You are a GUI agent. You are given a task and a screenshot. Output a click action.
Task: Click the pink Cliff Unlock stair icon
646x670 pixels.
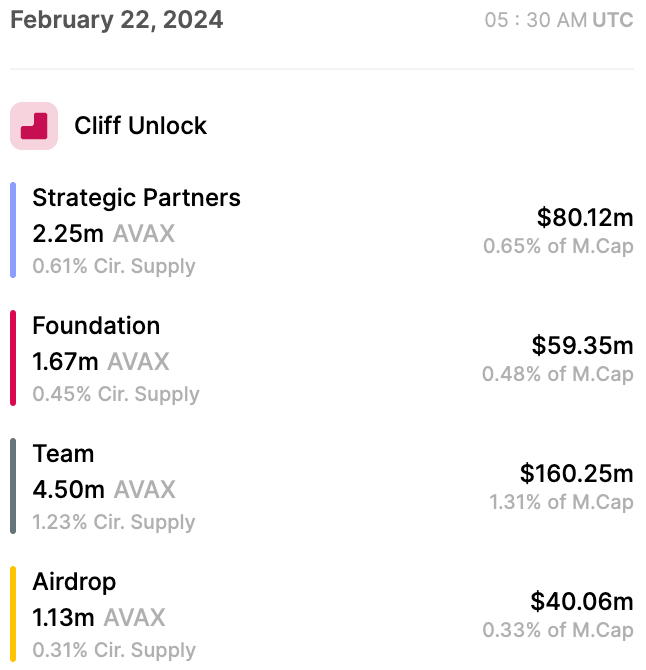34,126
